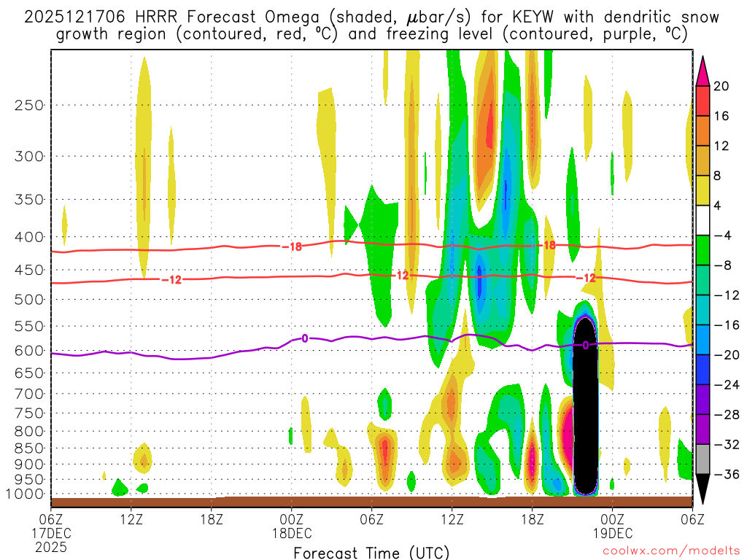Click the 06Z 17DEC 2025 time label
The image size is (747, 560).
51,533
